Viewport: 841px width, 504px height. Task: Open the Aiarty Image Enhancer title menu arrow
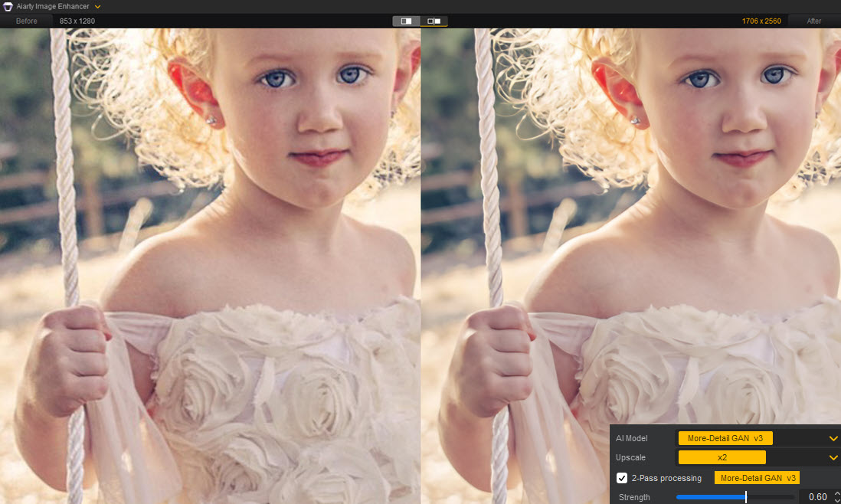point(98,7)
